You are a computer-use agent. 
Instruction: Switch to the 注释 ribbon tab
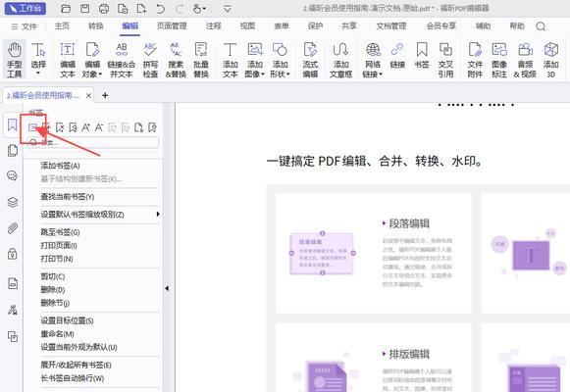point(214,26)
